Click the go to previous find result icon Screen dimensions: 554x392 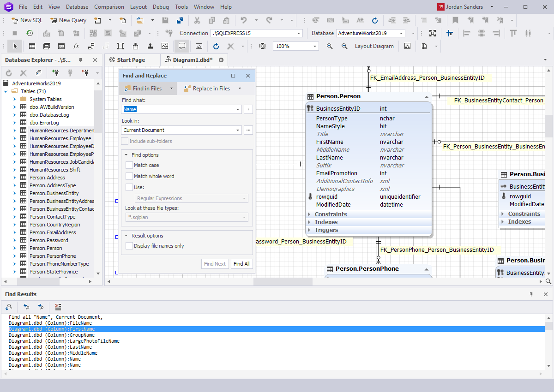26,307
